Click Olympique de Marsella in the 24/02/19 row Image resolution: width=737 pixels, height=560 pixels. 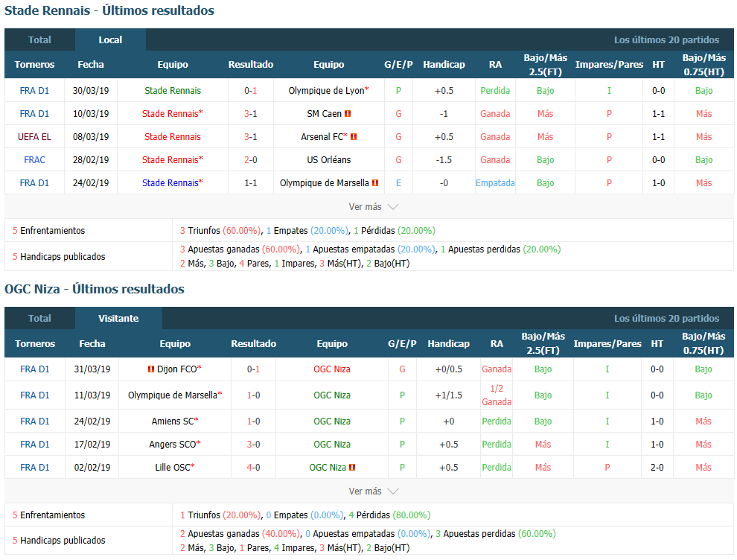325,183
